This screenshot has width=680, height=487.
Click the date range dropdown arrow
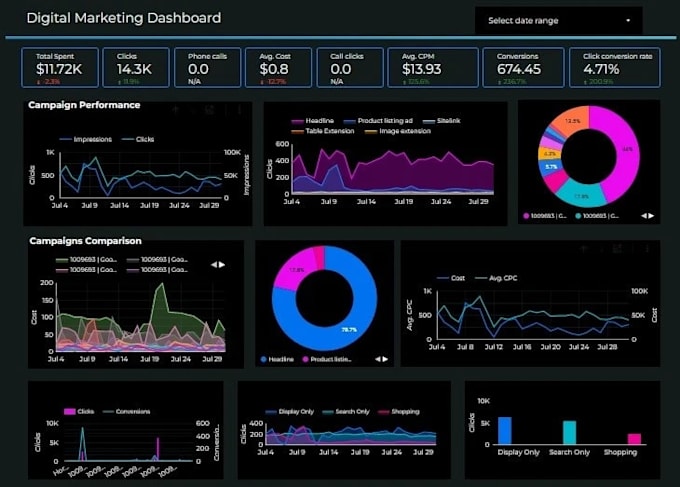pyautogui.click(x=628, y=20)
